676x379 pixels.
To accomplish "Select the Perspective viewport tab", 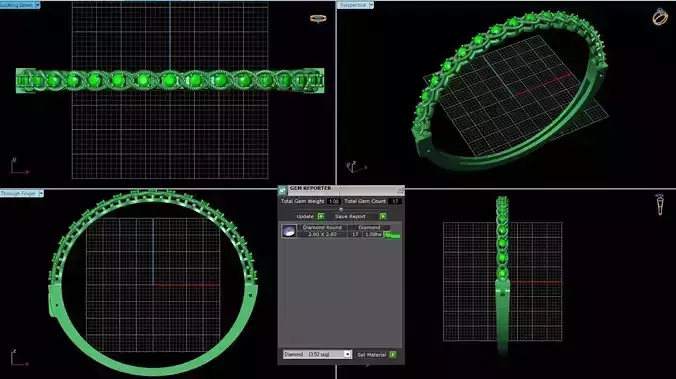I will [353, 5].
